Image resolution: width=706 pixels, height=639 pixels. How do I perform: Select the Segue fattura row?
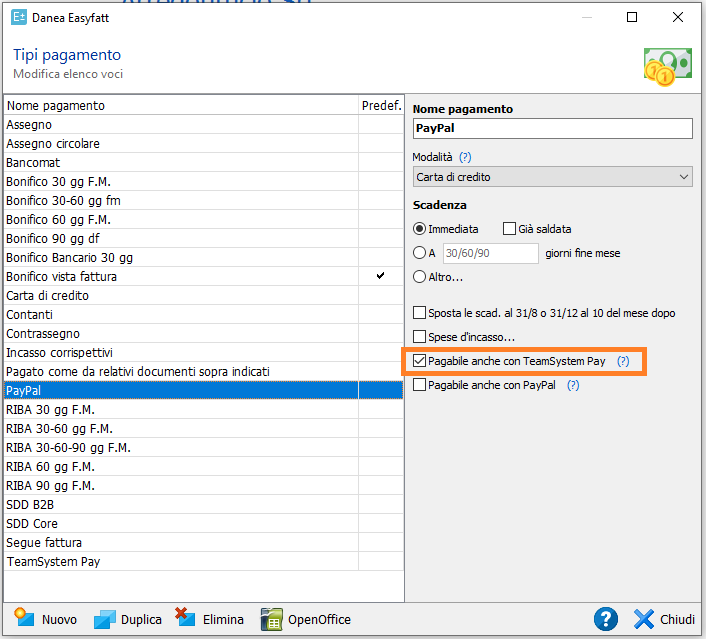[x=204, y=542]
